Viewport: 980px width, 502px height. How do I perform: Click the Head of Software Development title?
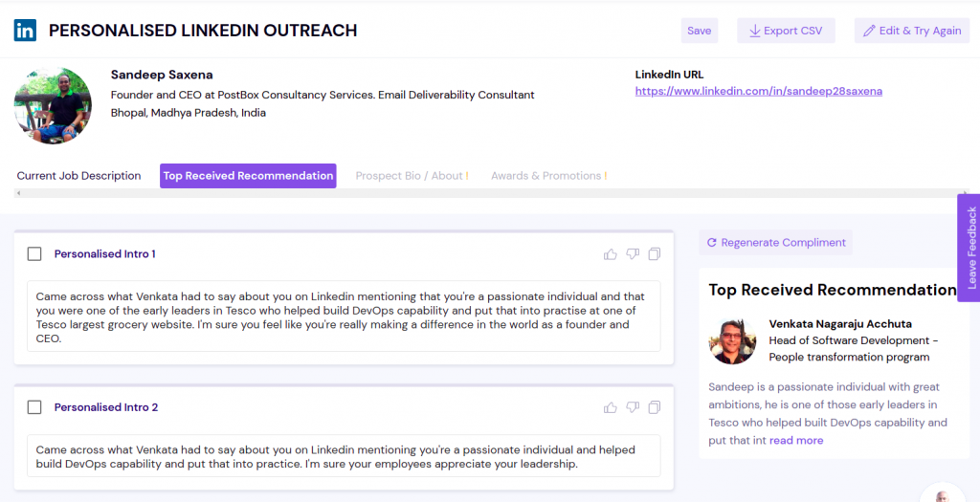point(853,348)
